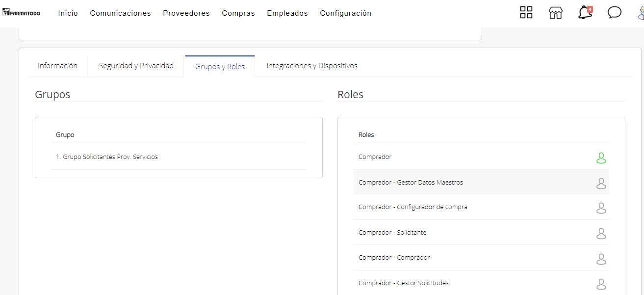
Task: Switch to the Información tab
Action: [x=57, y=66]
